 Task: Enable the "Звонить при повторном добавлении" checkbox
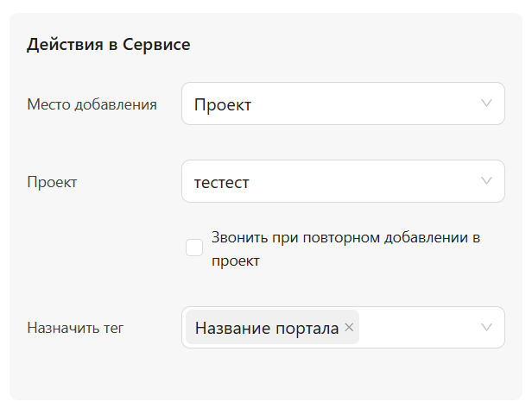coord(194,248)
